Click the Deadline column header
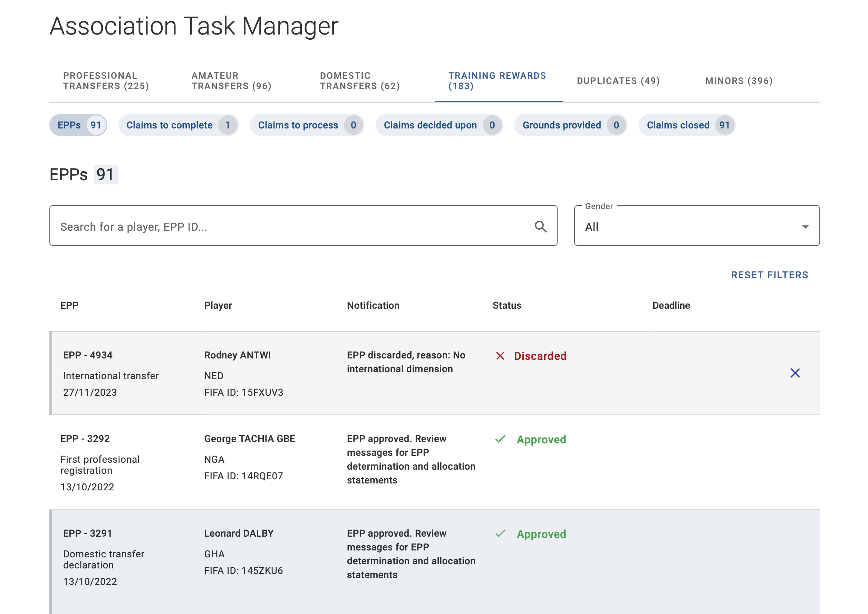868x614 pixels. coord(672,306)
